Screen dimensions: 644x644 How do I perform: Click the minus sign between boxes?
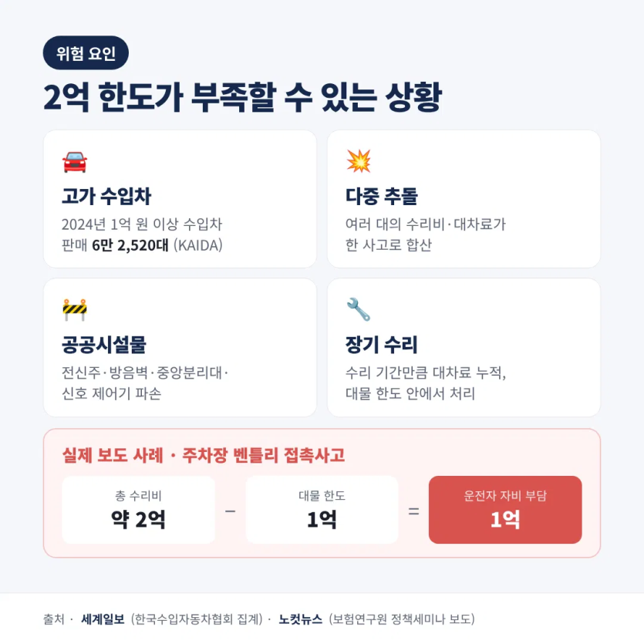[231, 511]
